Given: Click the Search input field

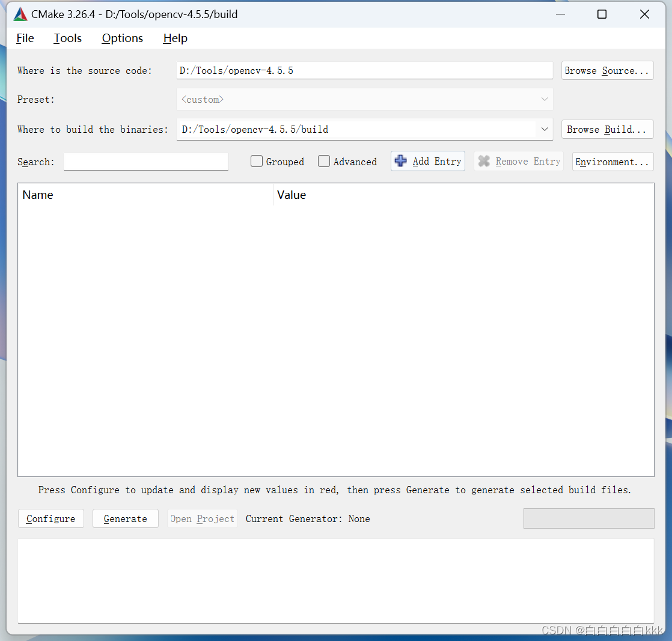Looking at the screenshot, I should pos(145,162).
